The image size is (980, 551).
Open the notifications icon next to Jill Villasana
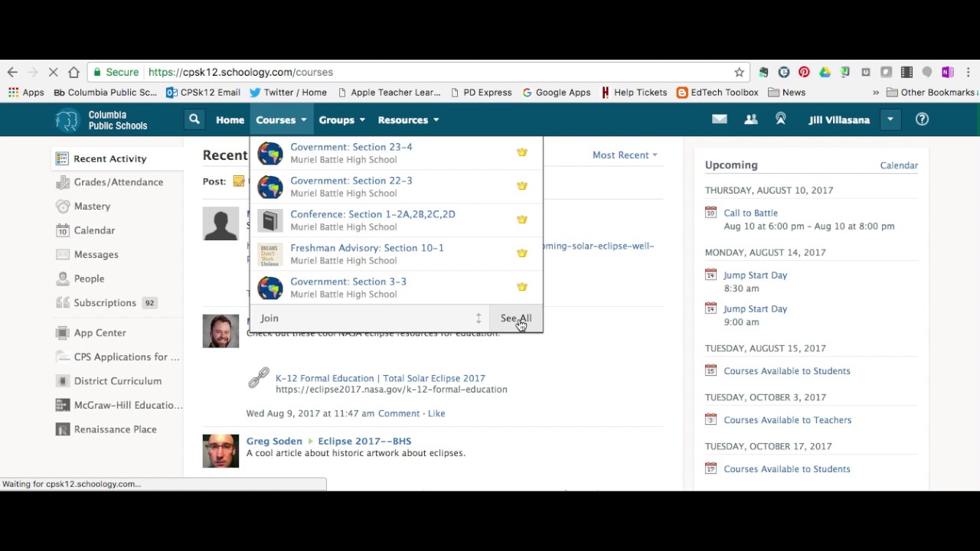pyautogui.click(x=781, y=119)
